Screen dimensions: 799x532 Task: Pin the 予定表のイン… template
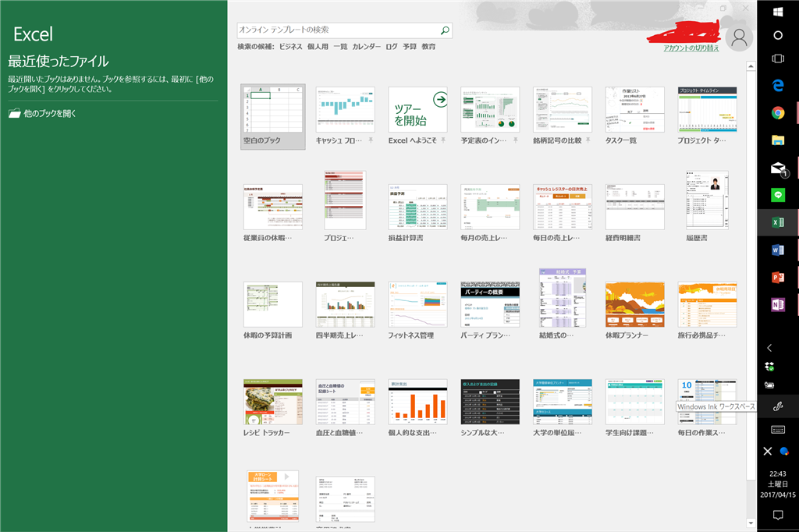click(515, 140)
